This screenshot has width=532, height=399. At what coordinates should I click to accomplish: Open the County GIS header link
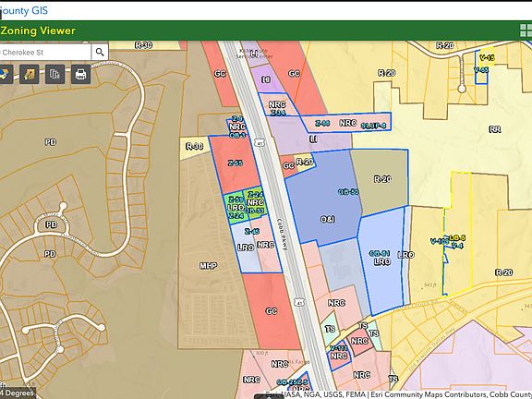click(x=24, y=10)
